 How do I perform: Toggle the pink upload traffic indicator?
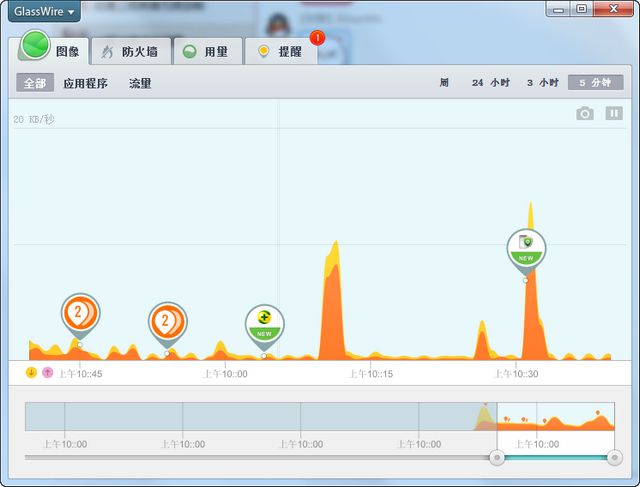click(48, 372)
